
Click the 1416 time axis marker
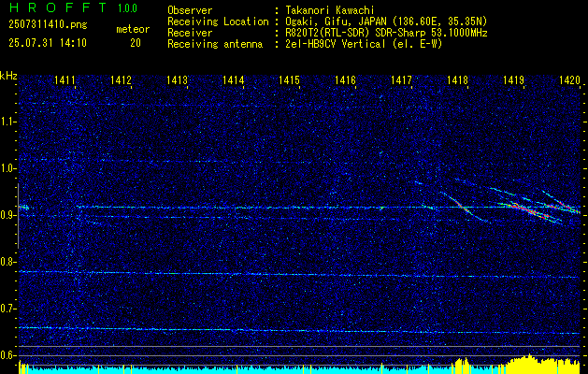coord(345,79)
